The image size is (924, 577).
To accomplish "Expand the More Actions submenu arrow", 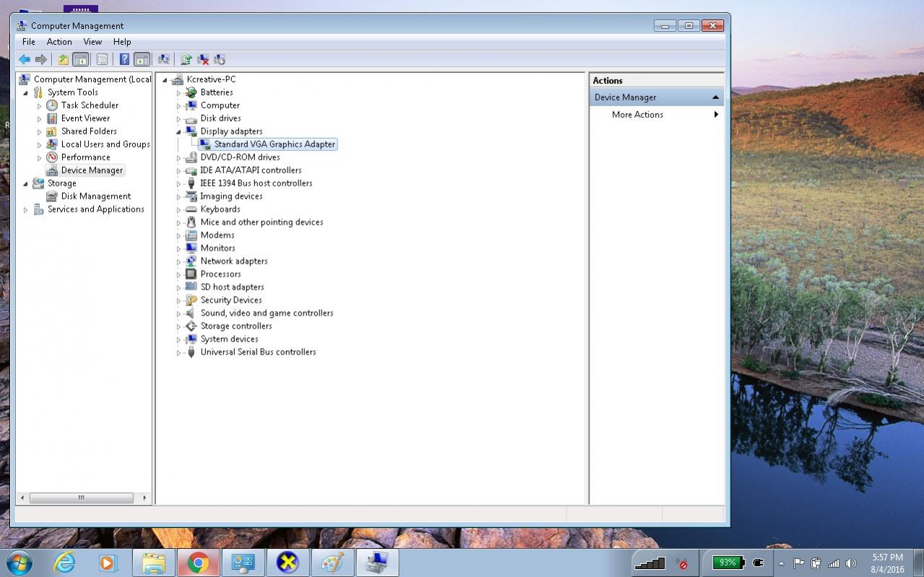I will click(x=715, y=115).
